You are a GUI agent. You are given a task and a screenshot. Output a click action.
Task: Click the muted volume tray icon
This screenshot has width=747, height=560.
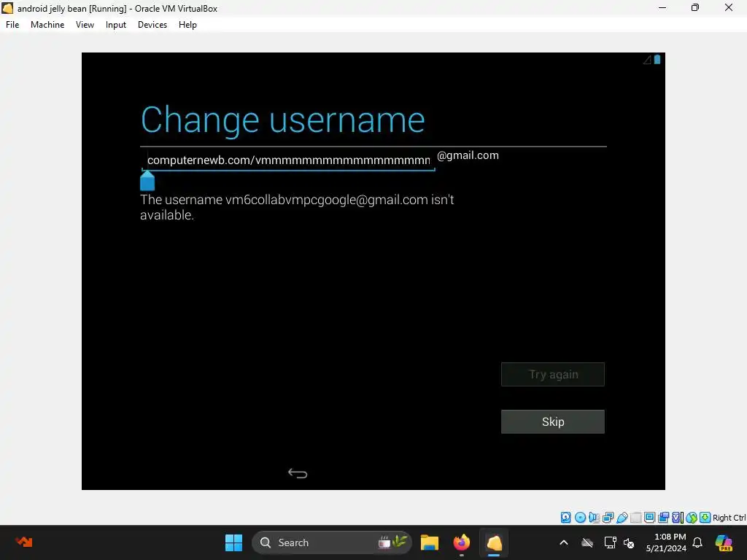[629, 542]
